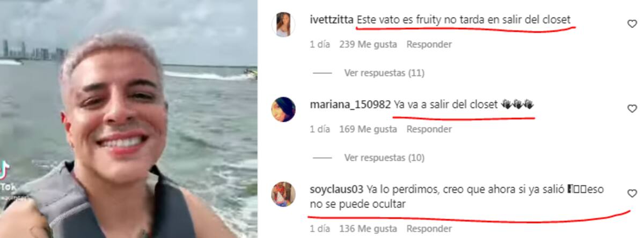
Task: Expand Ver respuestas (11) replies
Action: click(384, 73)
